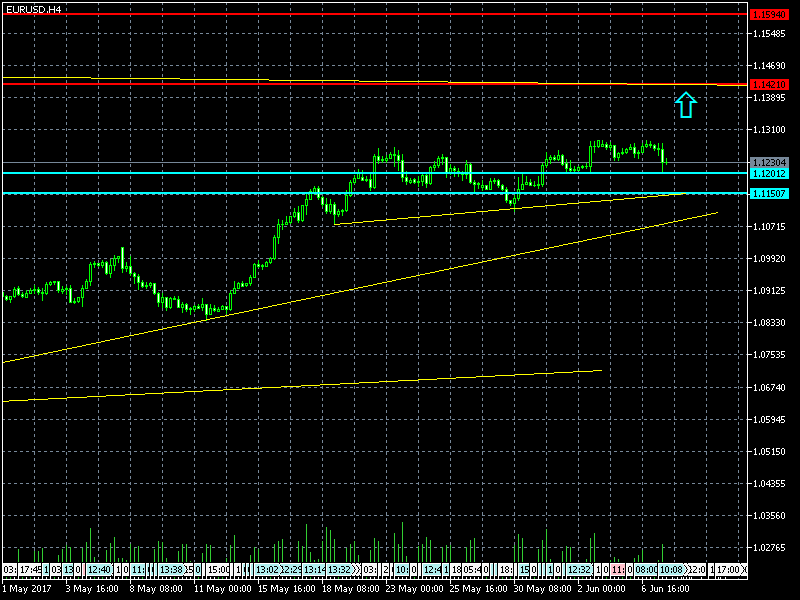Select the 05:4 news event marker
This screenshot has width=800, height=600.
[x=472, y=569]
